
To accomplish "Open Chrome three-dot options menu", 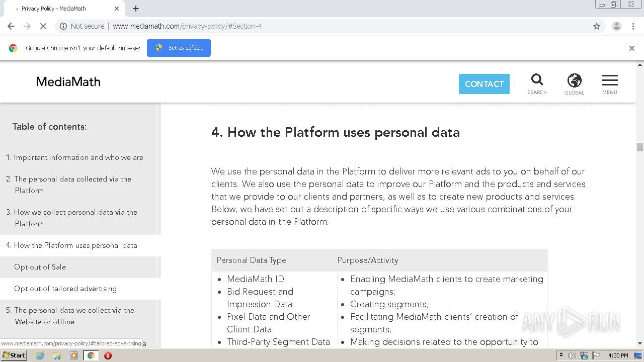I will point(633,26).
